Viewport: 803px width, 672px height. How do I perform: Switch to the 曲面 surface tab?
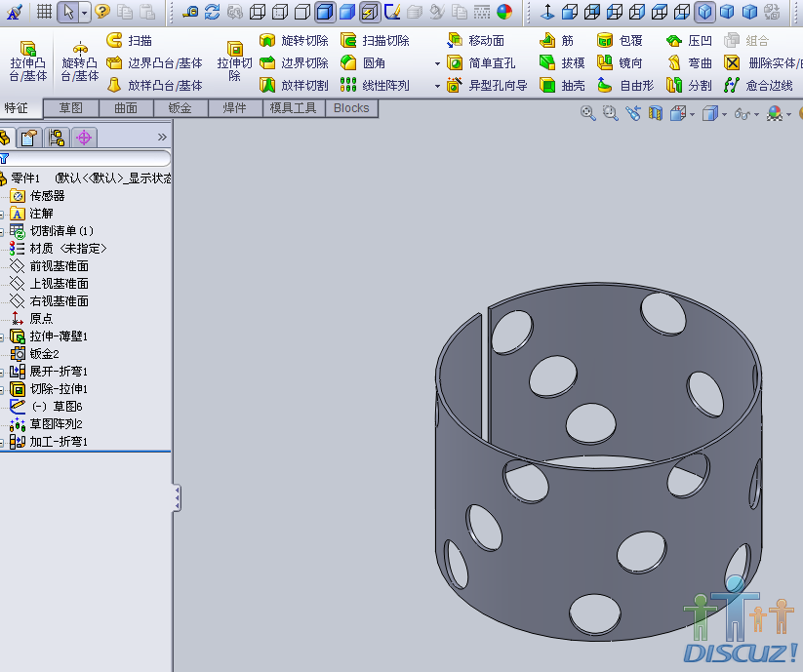click(126, 108)
